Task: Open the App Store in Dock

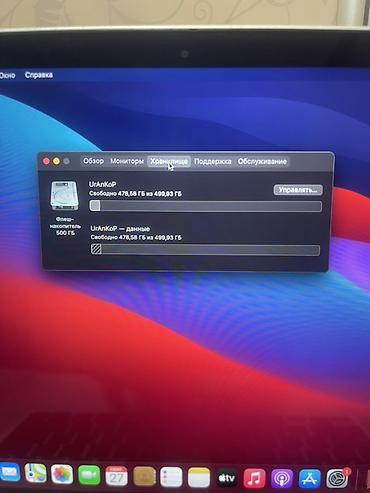Action: click(309, 479)
